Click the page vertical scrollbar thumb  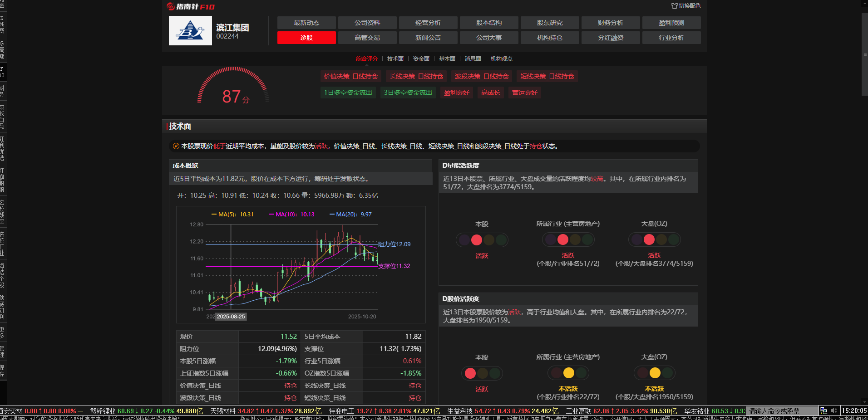click(x=865, y=54)
